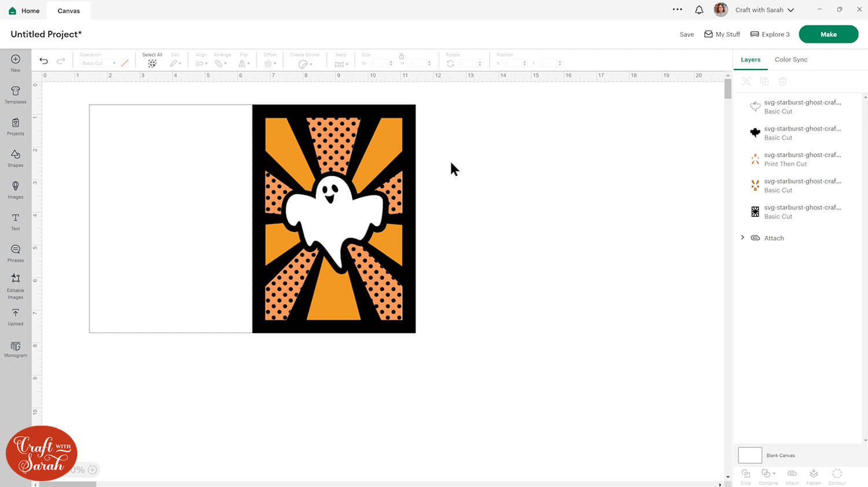The width and height of the screenshot is (868, 487).
Task: Click the Save button
Action: coord(686,34)
